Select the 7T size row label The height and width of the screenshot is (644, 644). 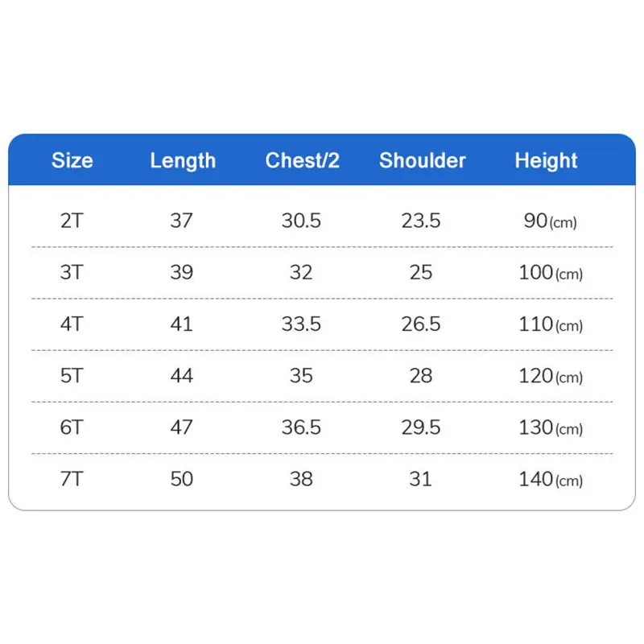pos(72,479)
